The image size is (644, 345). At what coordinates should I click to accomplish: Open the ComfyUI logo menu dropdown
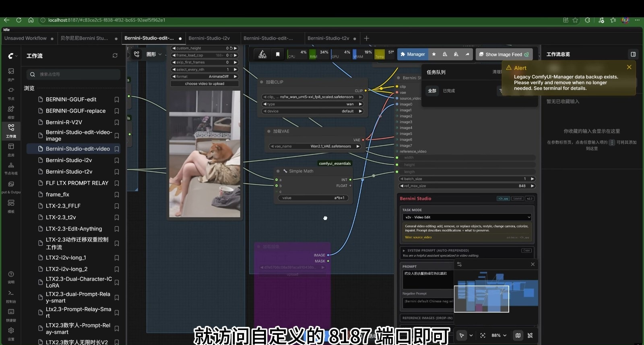[x=13, y=56]
